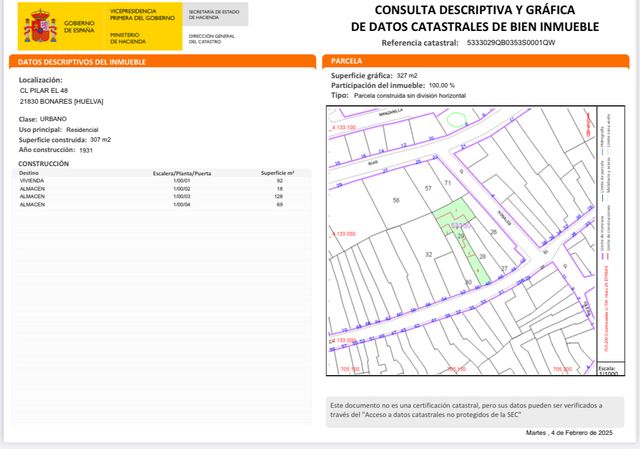This screenshot has width=640, height=449.
Task: Click the cadastral reference number 5333029QB0353S0001QW
Action: 510,43
